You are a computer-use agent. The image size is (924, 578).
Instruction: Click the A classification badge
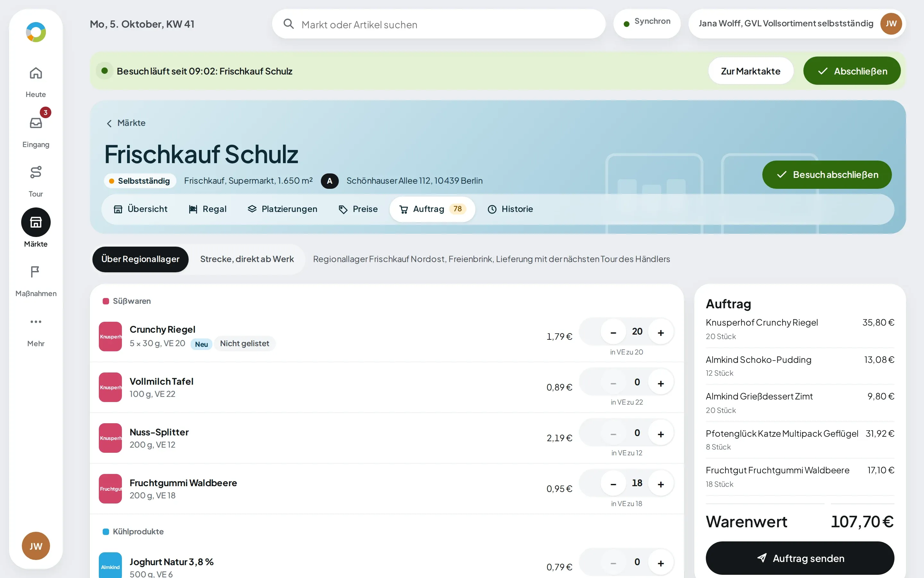tap(329, 181)
